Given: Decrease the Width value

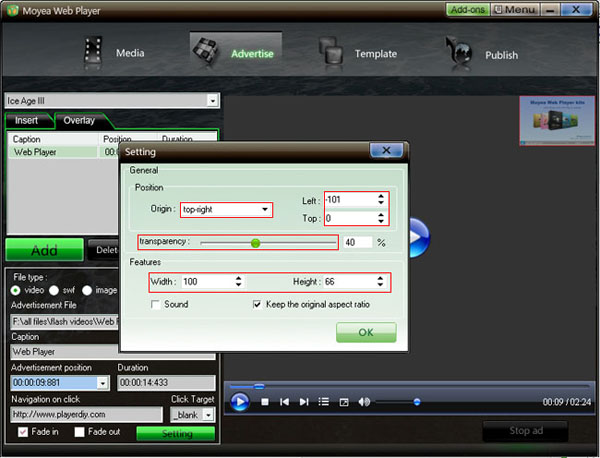Looking at the screenshot, I should [238, 285].
